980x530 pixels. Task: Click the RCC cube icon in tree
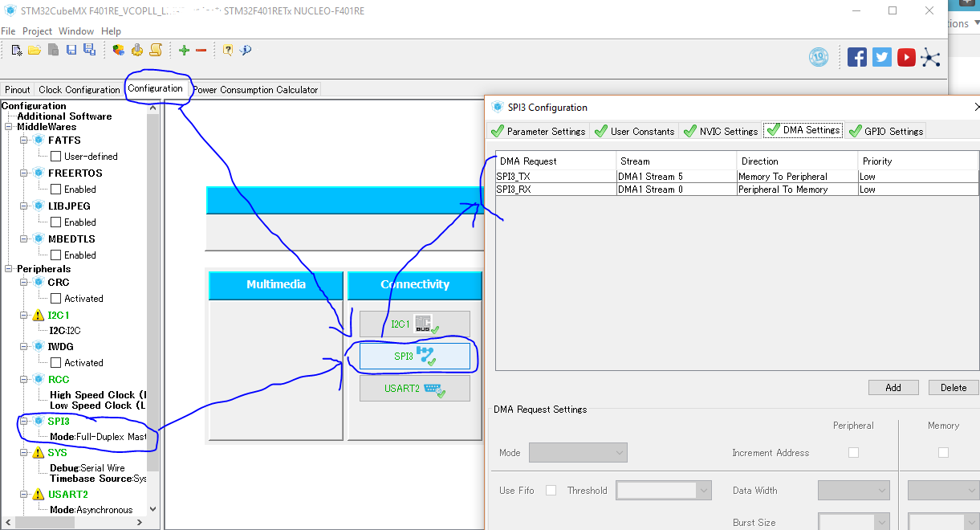pos(38,379)
